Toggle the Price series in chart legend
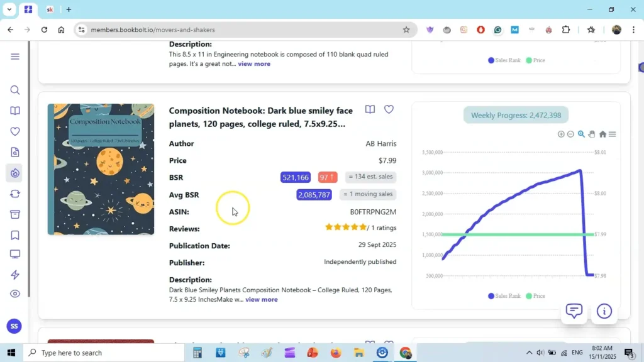The image size is (644, 362). (535, 295)
